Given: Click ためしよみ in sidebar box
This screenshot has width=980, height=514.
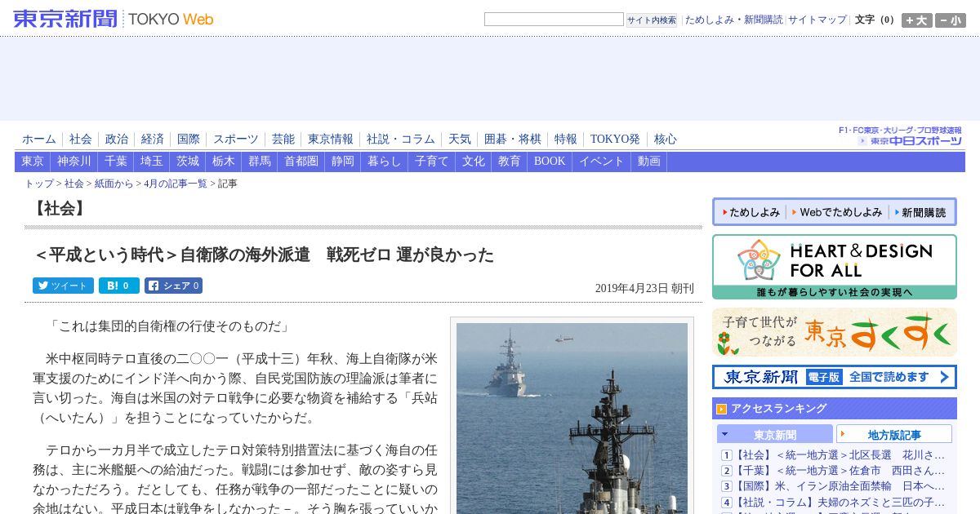Looking at the screenshot, I should pos(750,212).
